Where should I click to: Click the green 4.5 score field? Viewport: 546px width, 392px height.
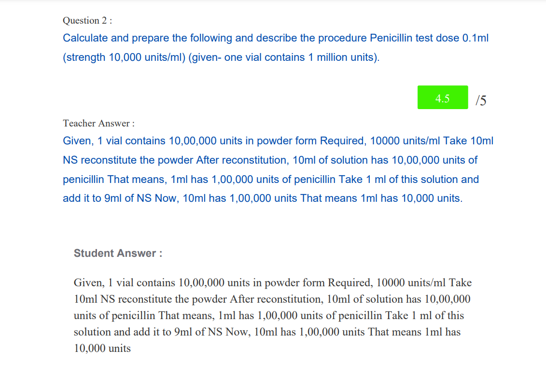pyautogui.click(x=442, y=98)
